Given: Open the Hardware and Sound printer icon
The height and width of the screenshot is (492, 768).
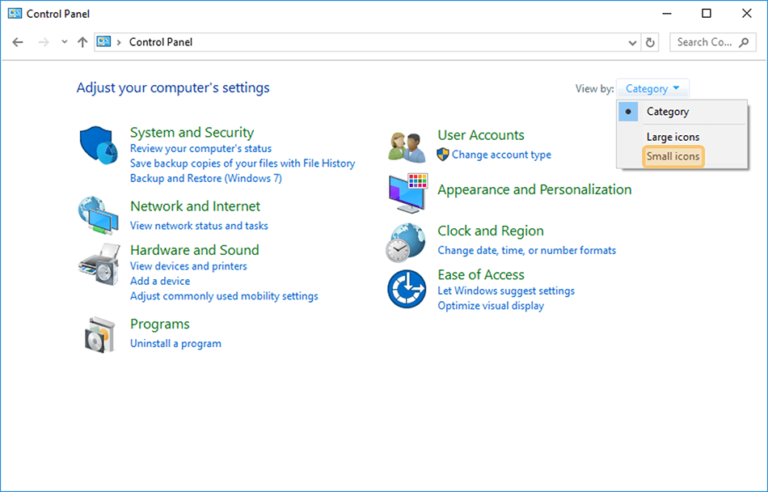Looking at the screenshot, I should pos(99,264).
